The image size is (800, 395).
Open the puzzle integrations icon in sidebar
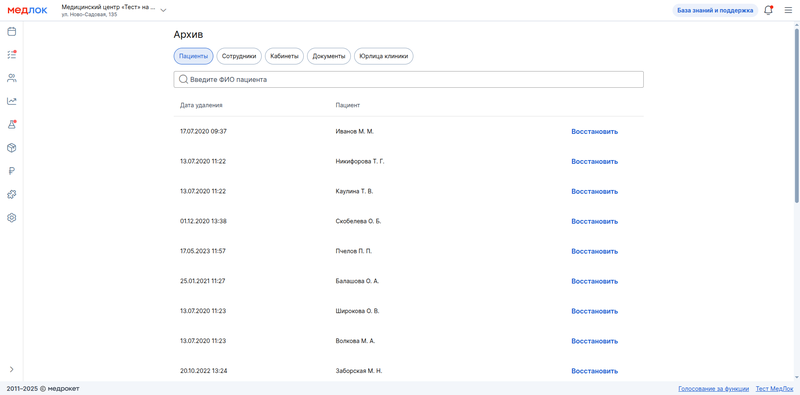(x=11, y=194)
